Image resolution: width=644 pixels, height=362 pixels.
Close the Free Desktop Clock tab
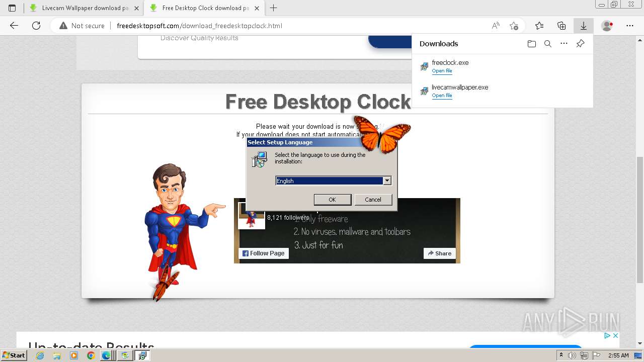point(257,8)
